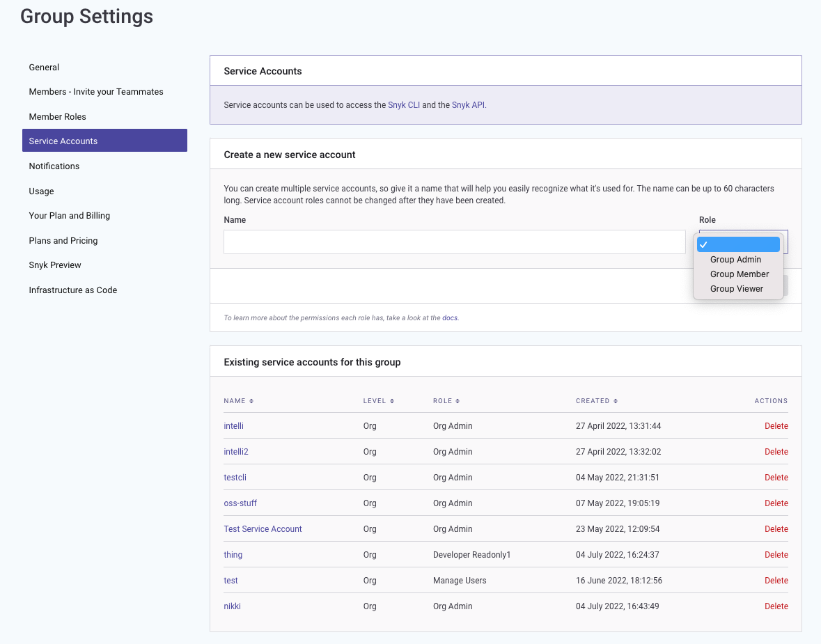
Task: Follow the docs link about permissions
Action: 450,318
